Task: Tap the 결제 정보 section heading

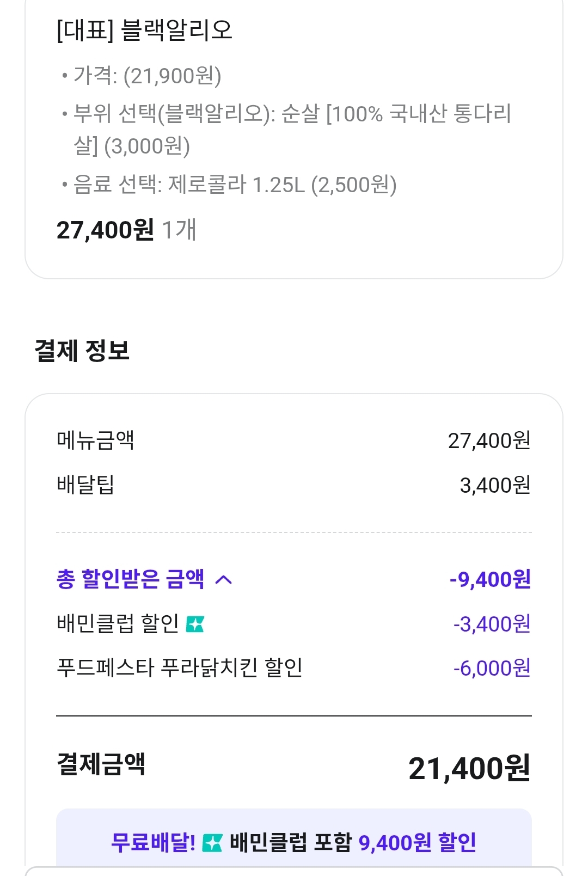Action: (82, 350)
